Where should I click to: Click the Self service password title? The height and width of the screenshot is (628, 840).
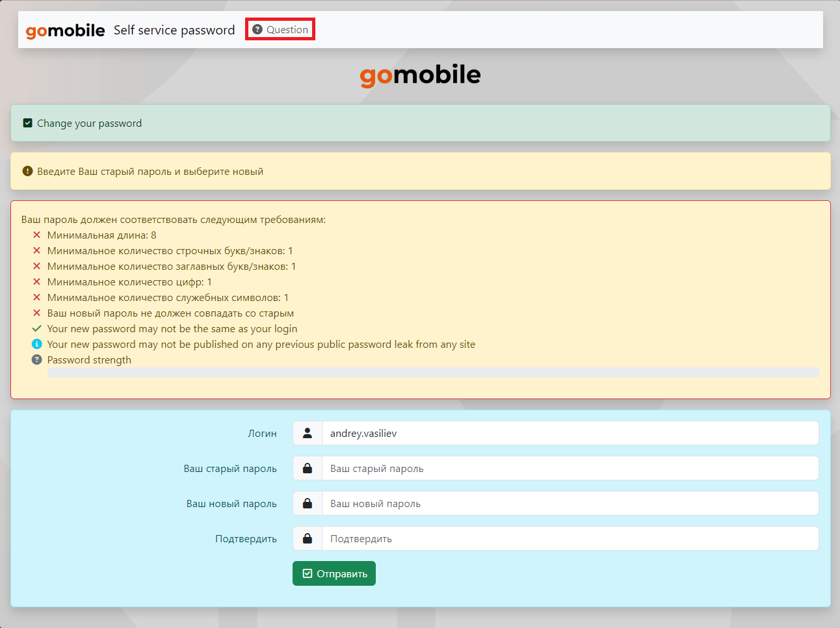tap(174, 30)
